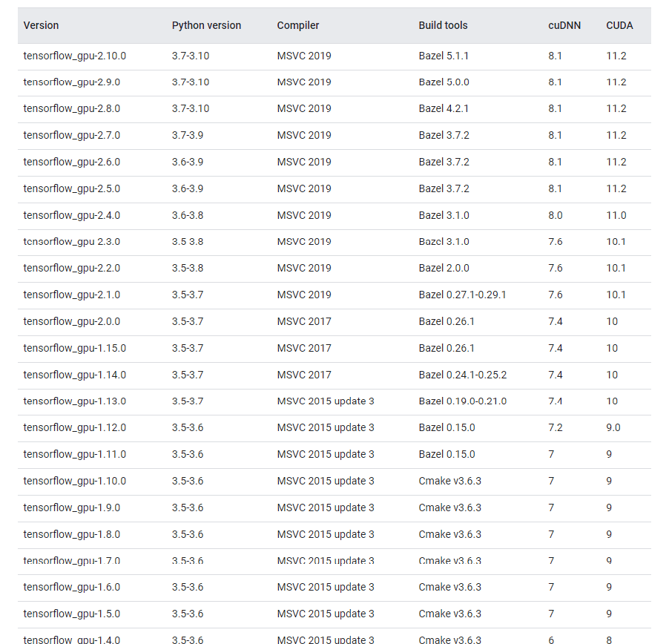Click the Build tools column header
This screenshot has height=644, width=669.
(x=443, y=26)
